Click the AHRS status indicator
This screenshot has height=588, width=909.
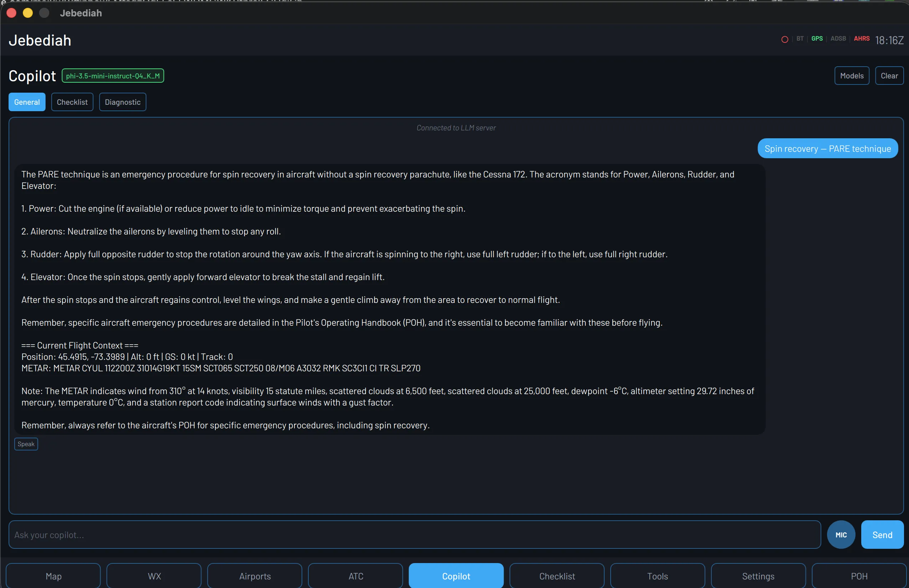[x=861, y=38]
